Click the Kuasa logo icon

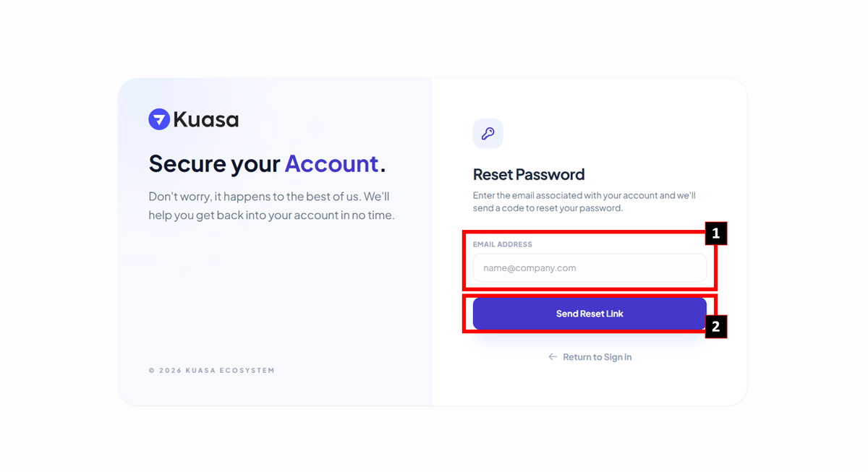click(159, 119)
